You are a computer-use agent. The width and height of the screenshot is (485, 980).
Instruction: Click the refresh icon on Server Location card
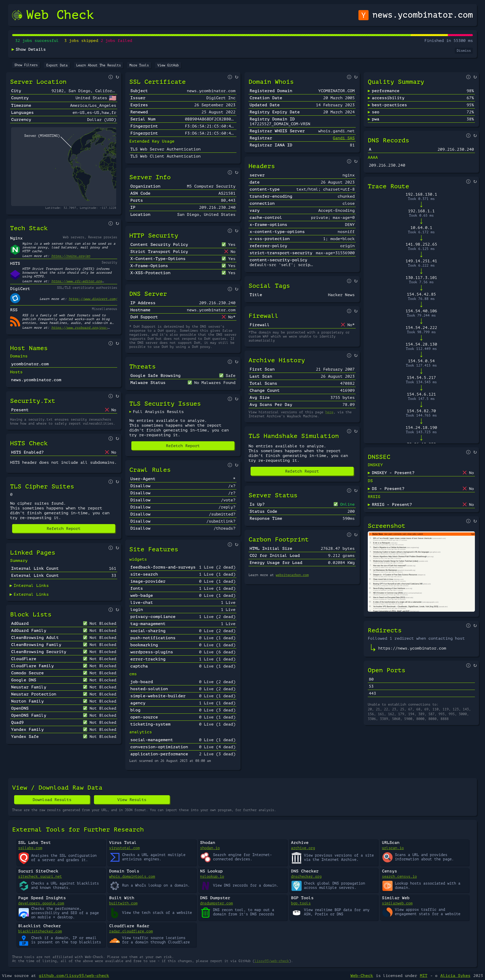117,77
